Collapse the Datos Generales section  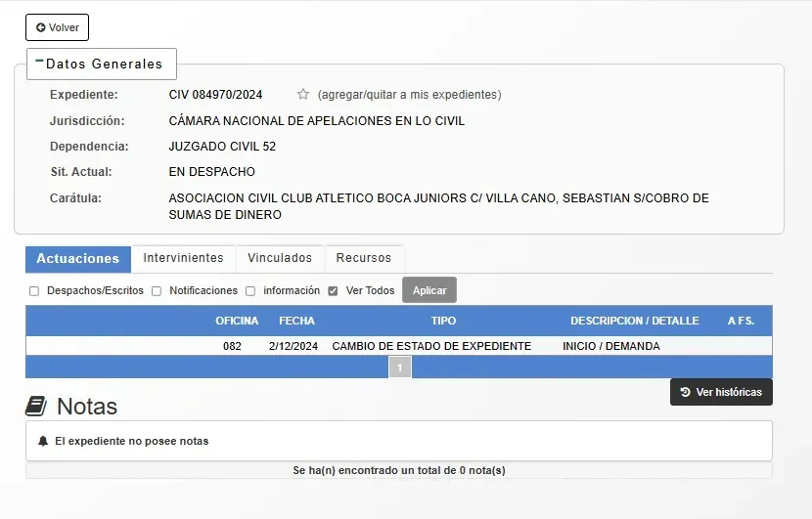(39, 62)
